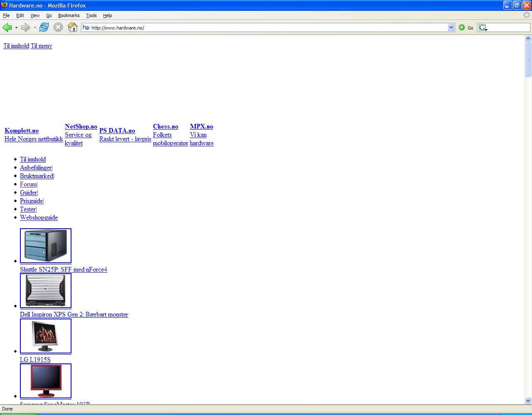Click the green Go button

(x=466, y=27)
